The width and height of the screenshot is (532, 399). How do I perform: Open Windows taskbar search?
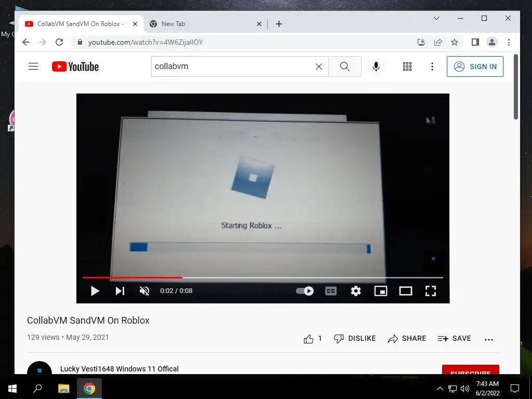[37, 389]
